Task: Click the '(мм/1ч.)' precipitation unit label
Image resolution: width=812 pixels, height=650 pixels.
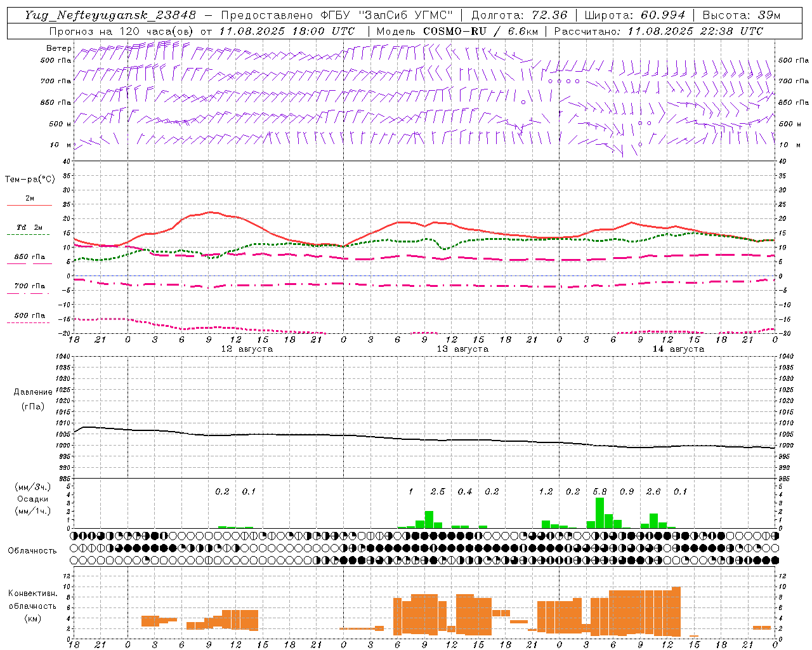Action: 33,511
